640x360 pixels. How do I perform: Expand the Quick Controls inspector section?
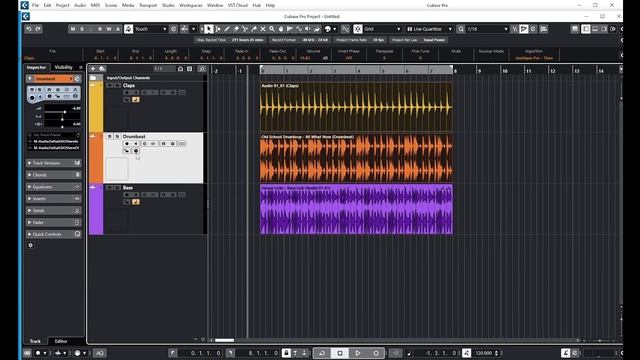[53, 234]
